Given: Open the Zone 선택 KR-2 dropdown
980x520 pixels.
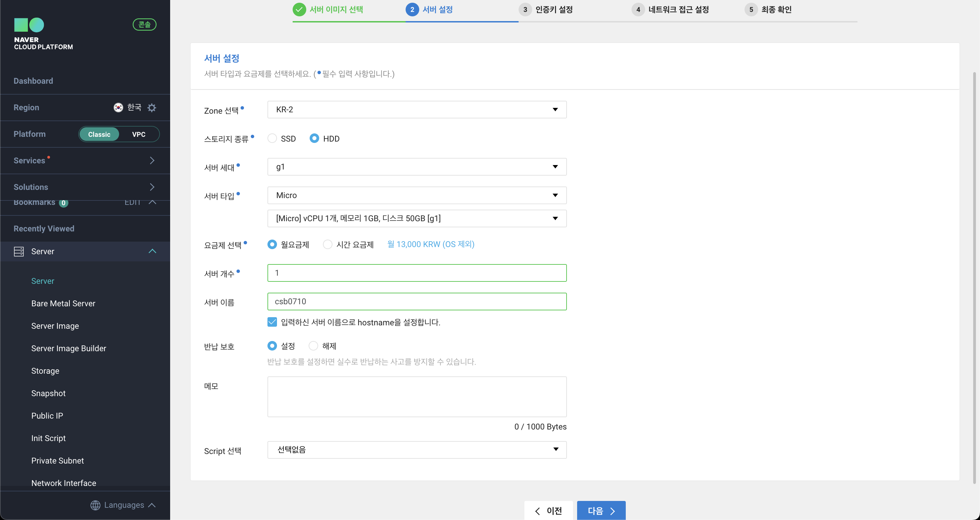Looking at the screenshot, I should [416, 110].
